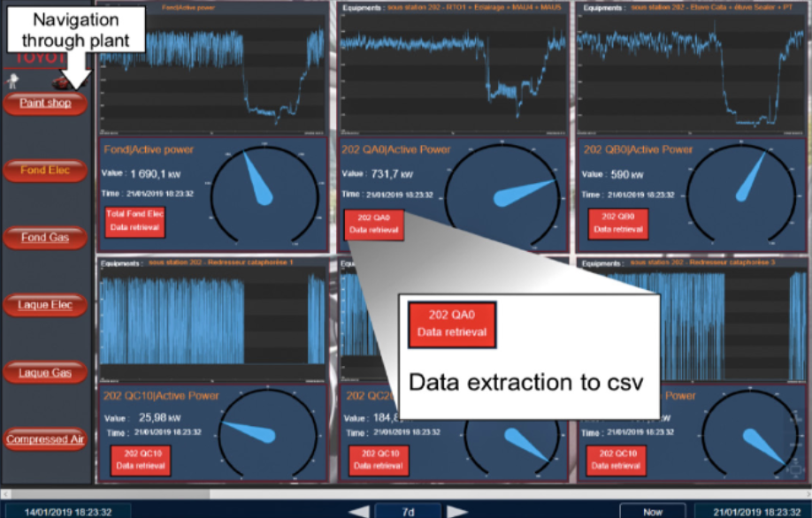Click the RTO1 + Eclairage trend chart

coord(453,72)
